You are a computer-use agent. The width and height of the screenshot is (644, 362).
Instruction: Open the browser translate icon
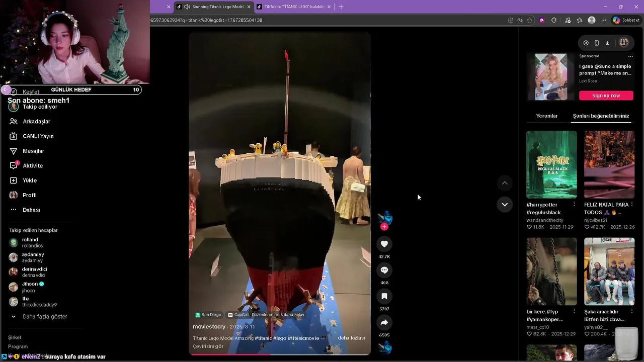point(520,20)
